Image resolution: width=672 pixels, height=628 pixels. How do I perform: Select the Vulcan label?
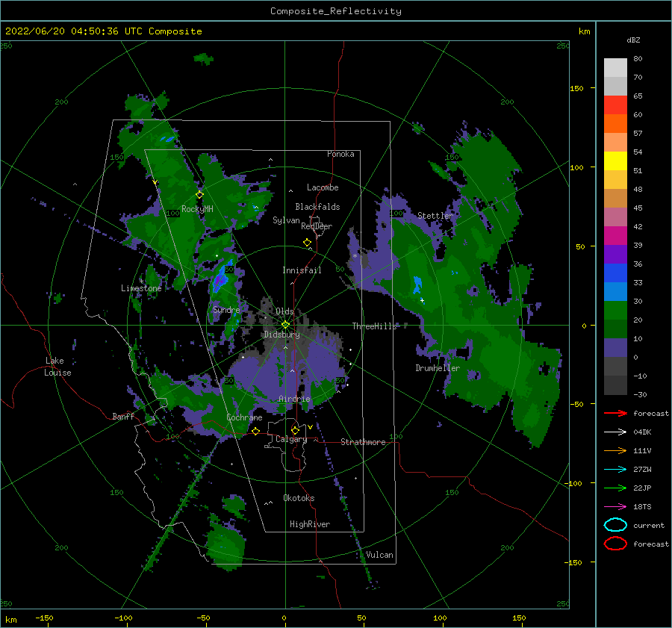(379, 555)
